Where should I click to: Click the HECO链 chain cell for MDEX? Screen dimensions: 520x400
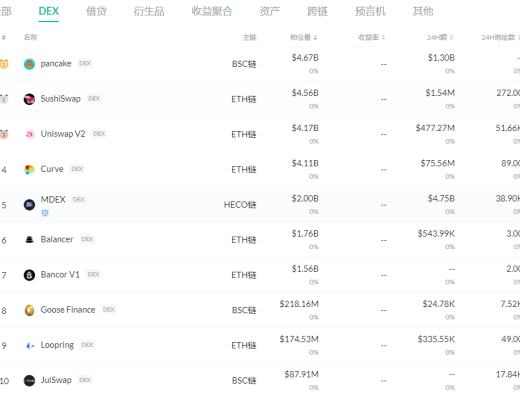240,205
